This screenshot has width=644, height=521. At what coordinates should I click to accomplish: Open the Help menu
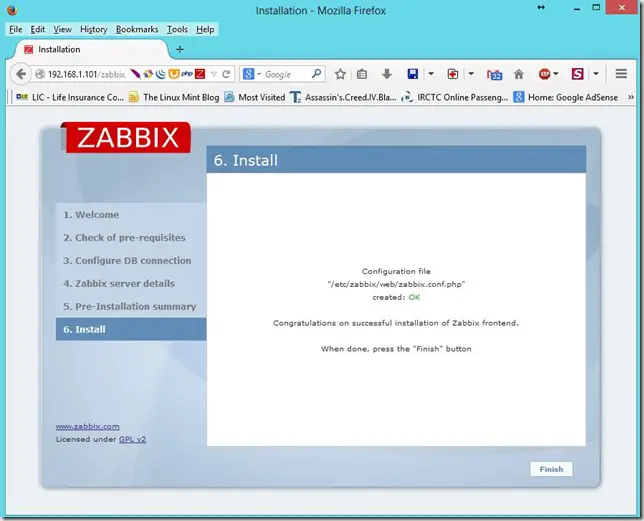tap(205, 30)
